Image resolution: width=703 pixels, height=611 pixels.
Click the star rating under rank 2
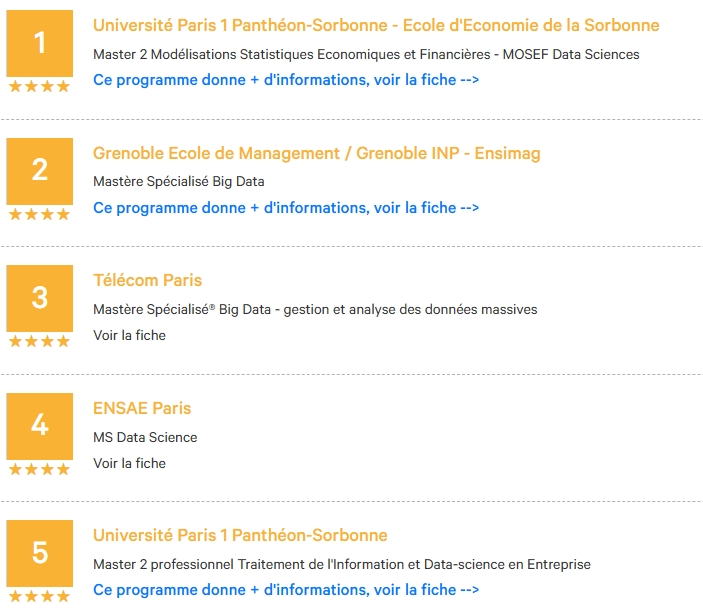39,214
